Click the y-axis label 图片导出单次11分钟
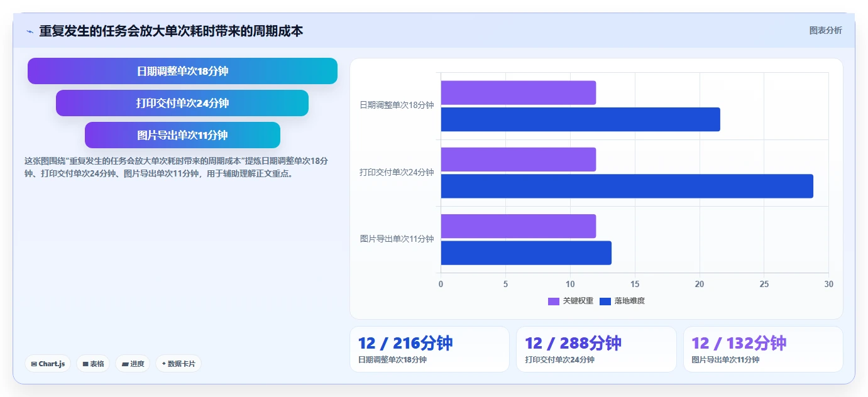868x397 pixels. [397, 239]
